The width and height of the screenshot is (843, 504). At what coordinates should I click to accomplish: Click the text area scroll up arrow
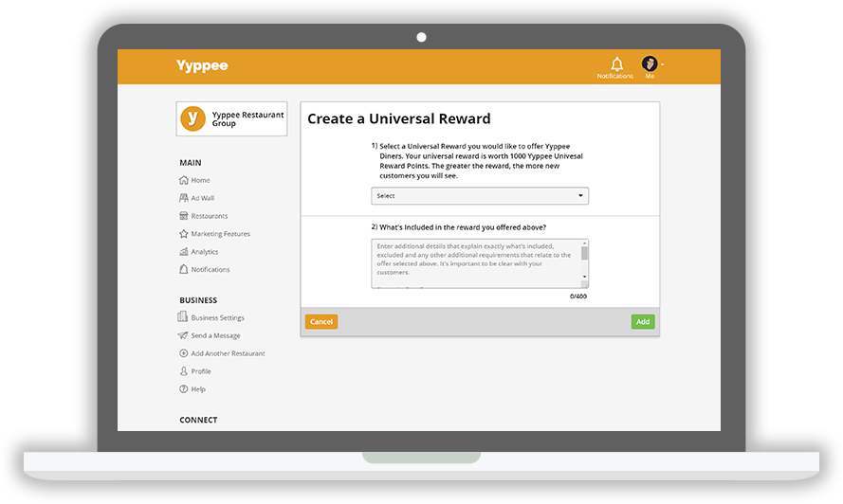[x=584, y=243]
